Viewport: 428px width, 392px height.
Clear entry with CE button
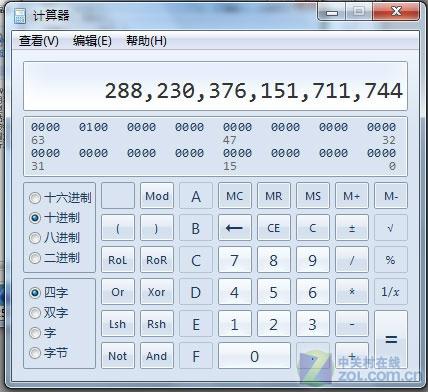click(274, 228)
